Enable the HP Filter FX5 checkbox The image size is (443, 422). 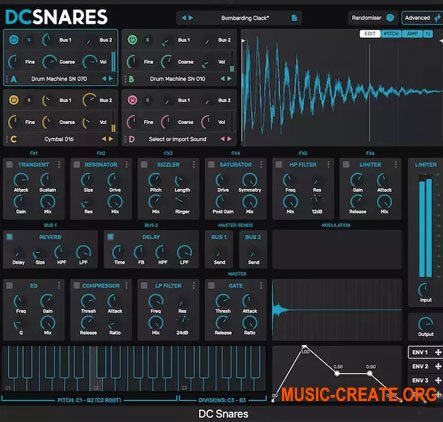279,164
